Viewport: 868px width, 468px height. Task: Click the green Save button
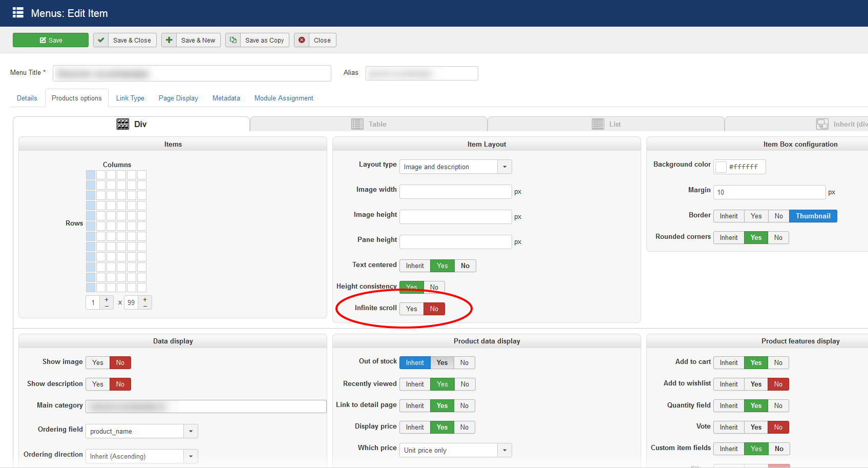50,40
